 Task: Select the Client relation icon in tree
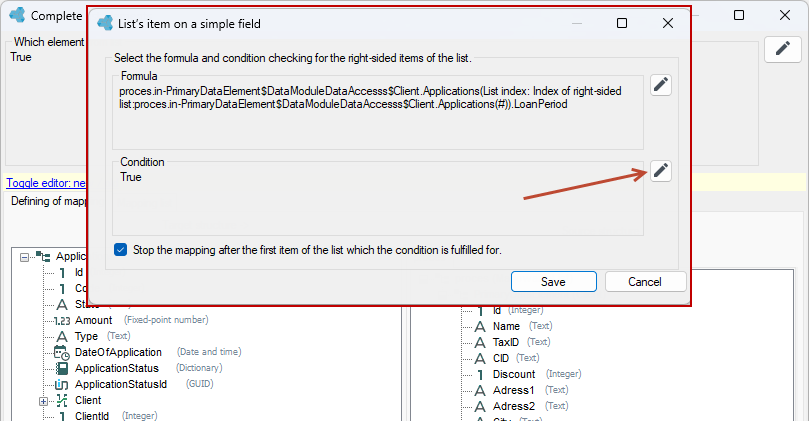pos(62,400)
